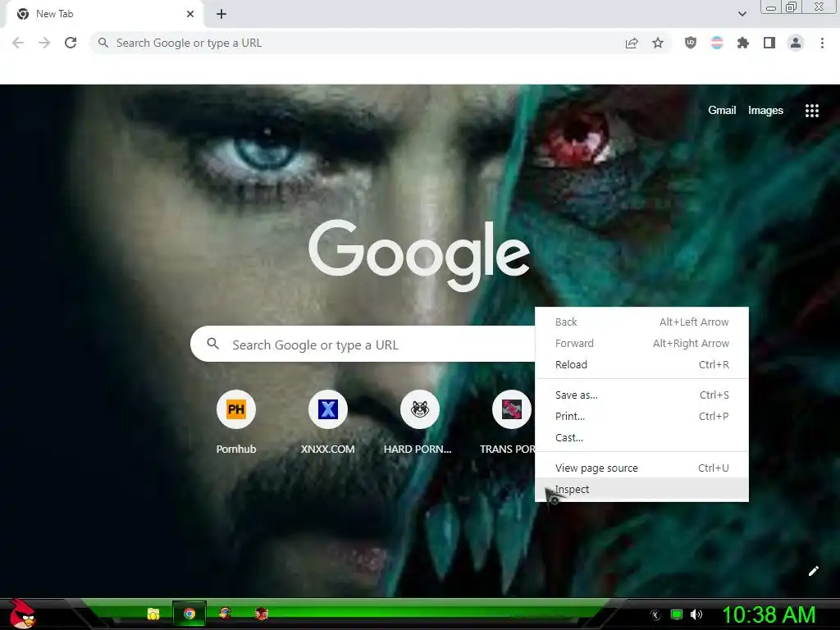This screenshot has height=630, width=840.
Task: Open the Images link
Action: [x=765, y=111]
